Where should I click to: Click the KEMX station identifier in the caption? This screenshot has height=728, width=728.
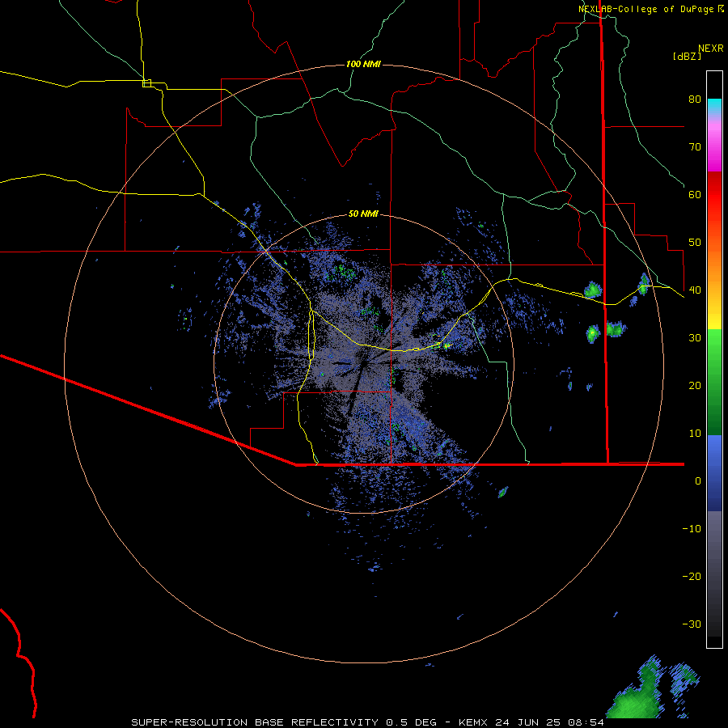coord(474,722)
